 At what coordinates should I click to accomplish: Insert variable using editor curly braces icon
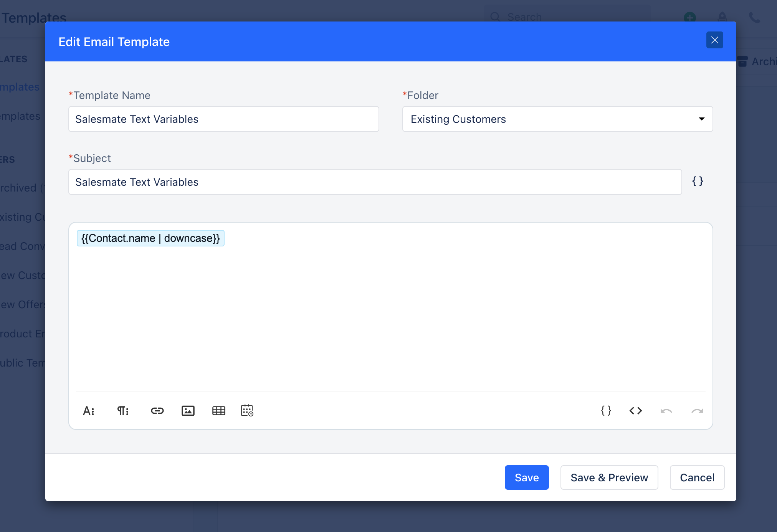[x=606, y=411]
